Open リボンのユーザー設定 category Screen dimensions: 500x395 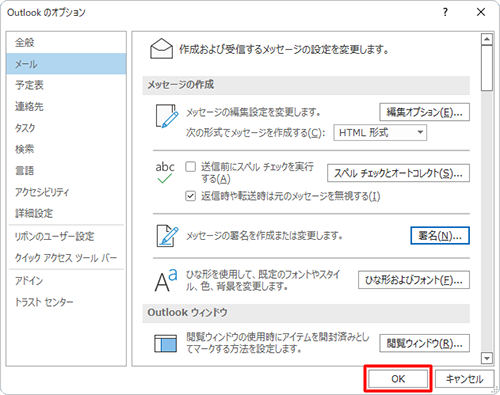66,236
